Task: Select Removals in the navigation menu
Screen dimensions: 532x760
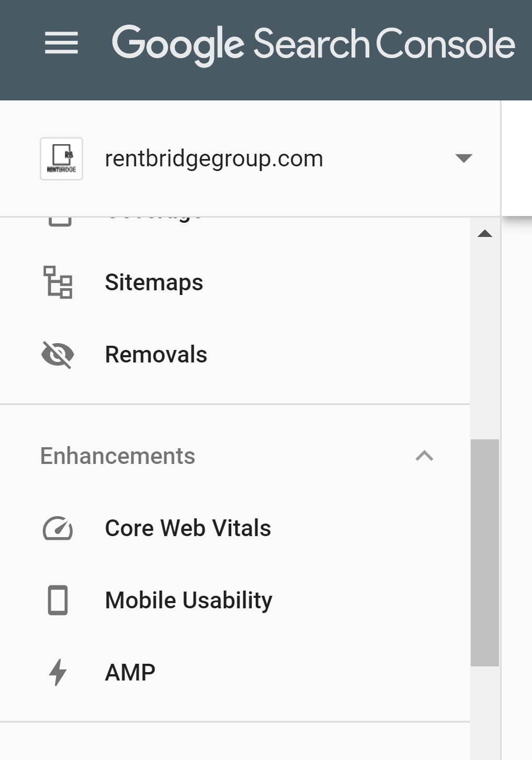Action: (x=155, y=355)
